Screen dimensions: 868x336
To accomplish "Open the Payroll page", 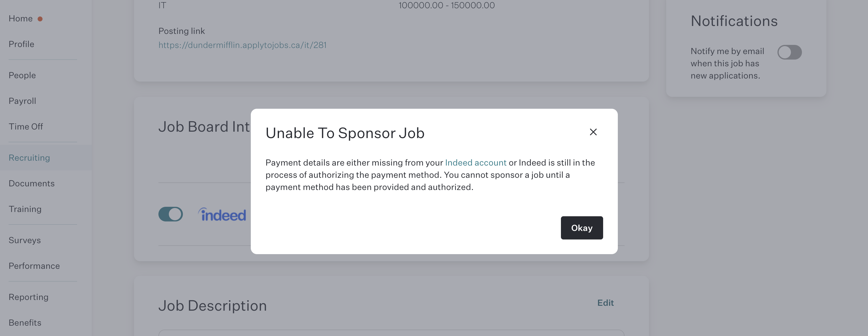I will click(x=22, y=101).
